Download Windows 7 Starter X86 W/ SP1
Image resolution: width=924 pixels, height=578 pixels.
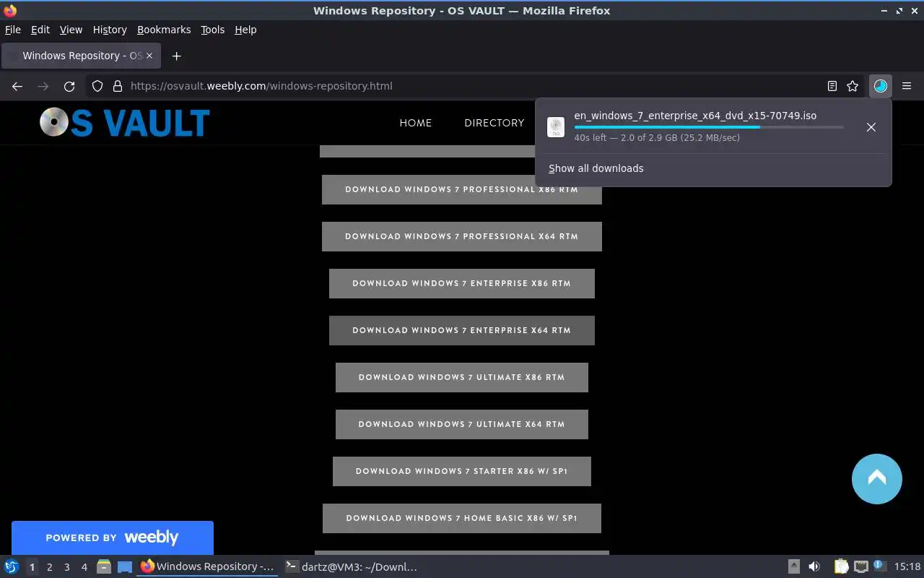point(462,471)
